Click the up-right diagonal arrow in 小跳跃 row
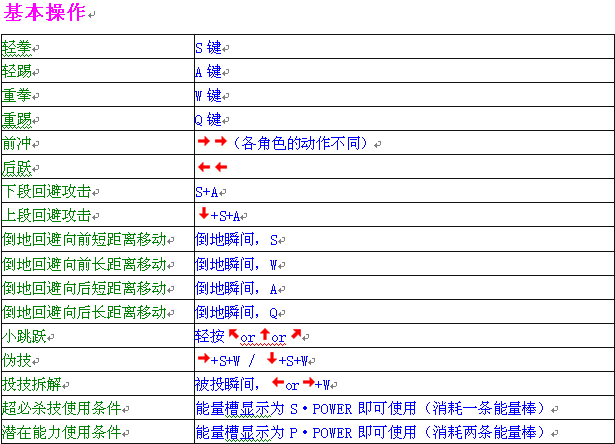This screenshot has width=615, height=444. pos(297,335)
